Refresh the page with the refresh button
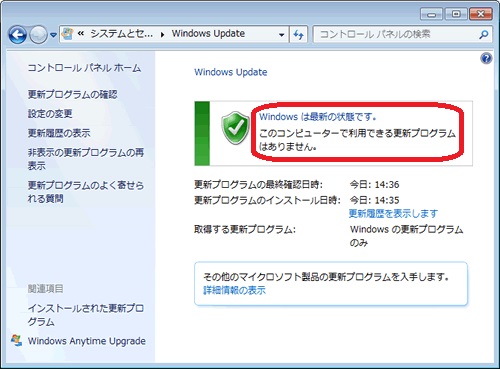This screenshot has height=369, width=500. 298,34
